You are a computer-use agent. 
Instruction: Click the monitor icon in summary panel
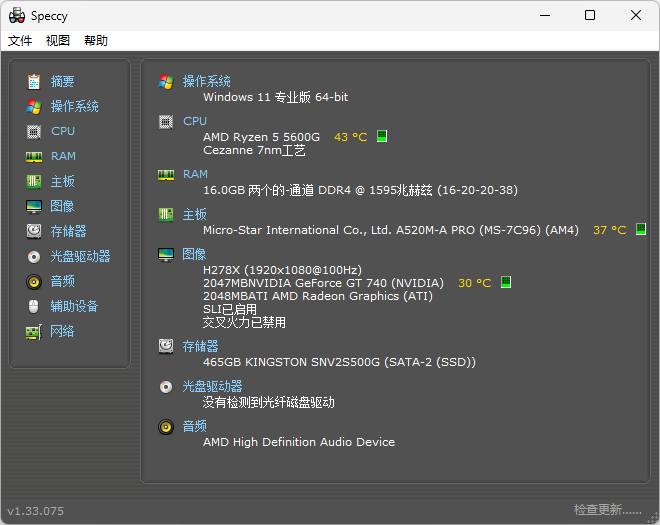click(x=166, y=255)
